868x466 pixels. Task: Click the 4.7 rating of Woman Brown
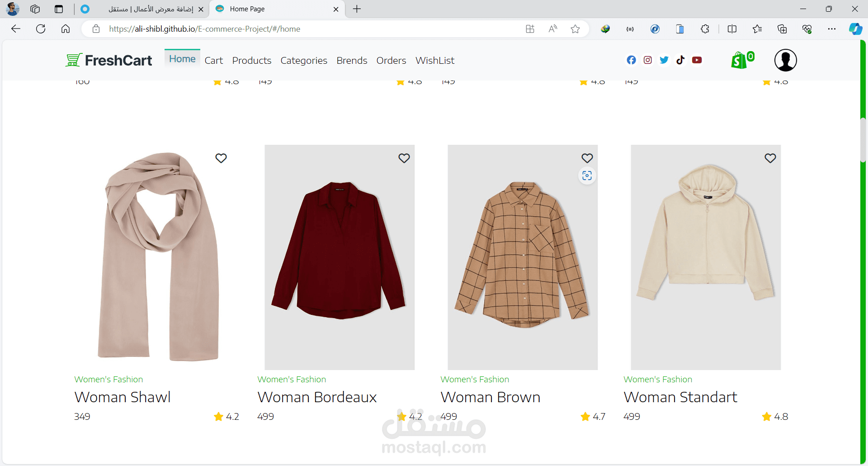click(593, 417)
